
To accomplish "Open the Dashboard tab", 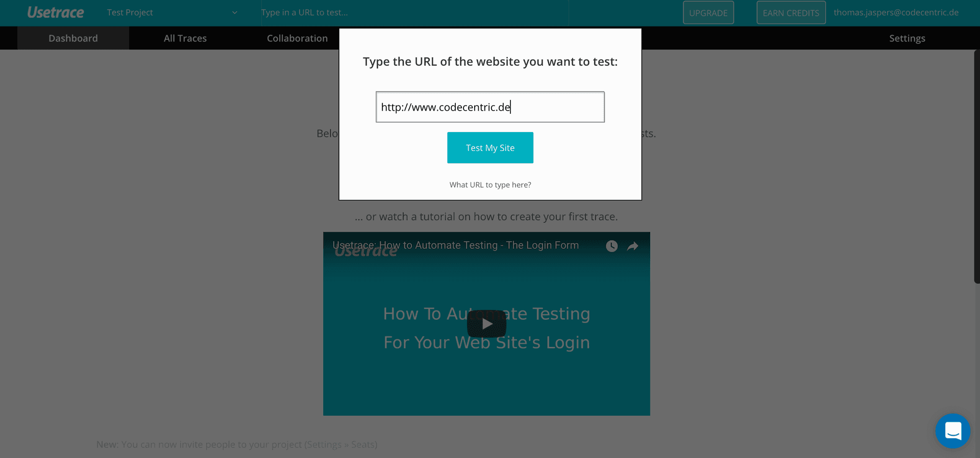I will point(73,38).
